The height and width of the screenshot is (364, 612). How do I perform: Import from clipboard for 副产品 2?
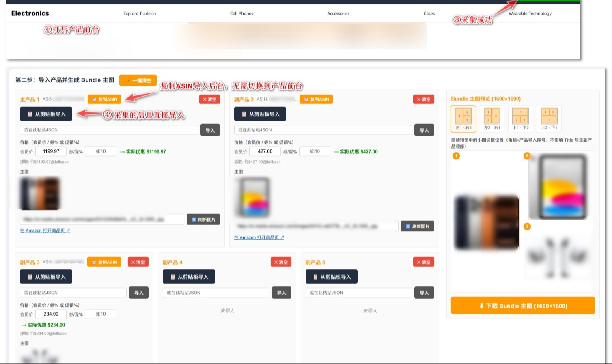[x=260, y=114]
